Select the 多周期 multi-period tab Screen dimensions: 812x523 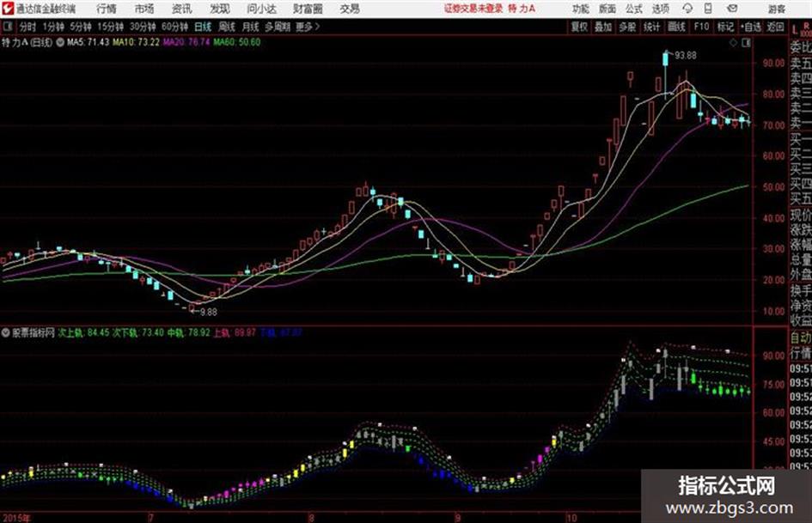pos(278,27)
